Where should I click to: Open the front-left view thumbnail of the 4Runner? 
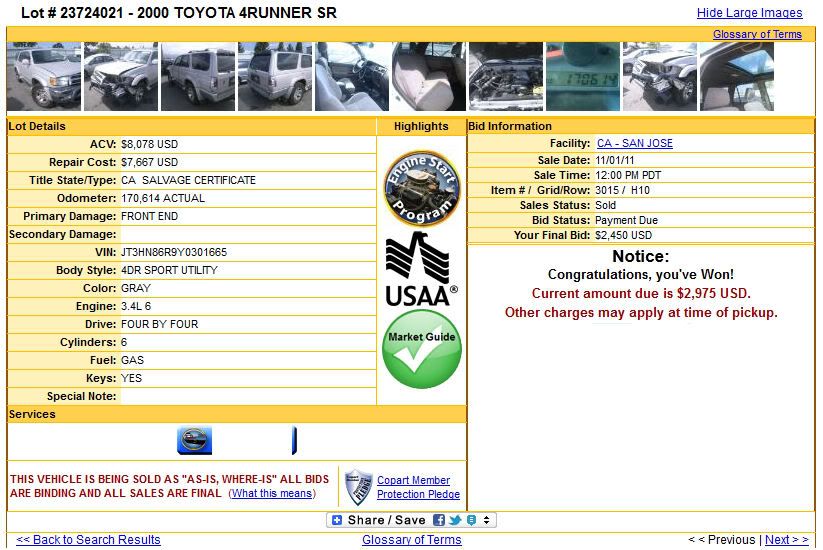click(x=44, y=77)
